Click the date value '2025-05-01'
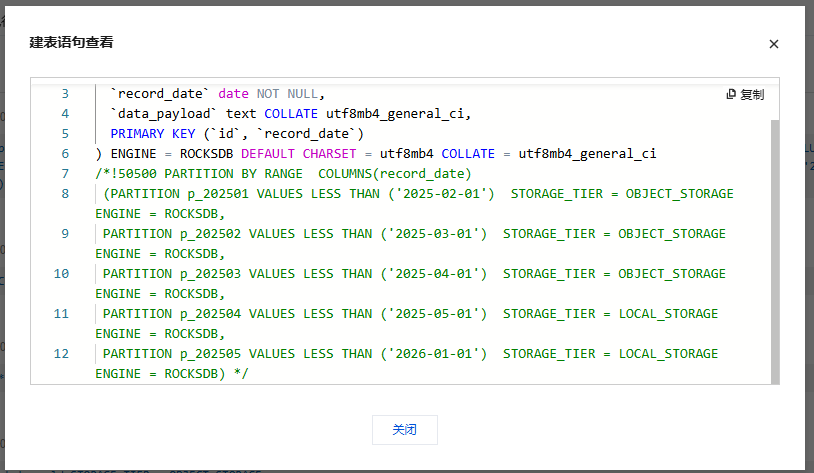 point(433,314)
